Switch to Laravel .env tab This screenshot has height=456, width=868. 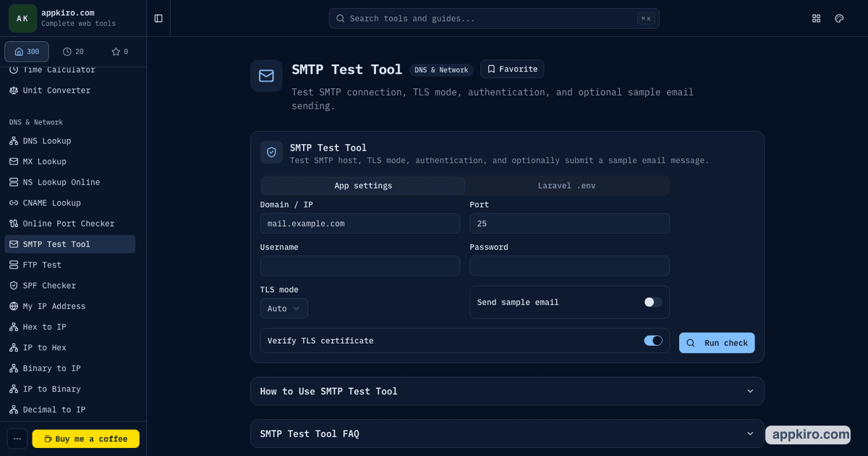click(566, 186)
